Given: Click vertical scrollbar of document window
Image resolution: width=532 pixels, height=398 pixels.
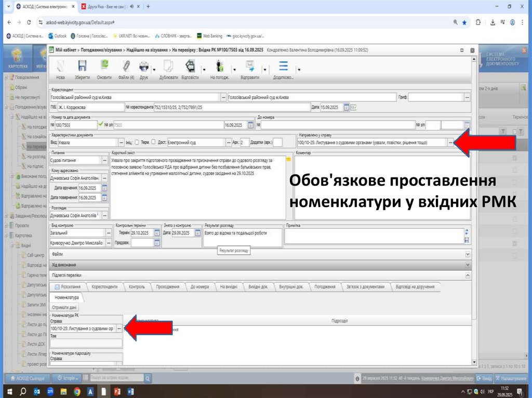Looking at the screenshot, I should tap(474, 210).
